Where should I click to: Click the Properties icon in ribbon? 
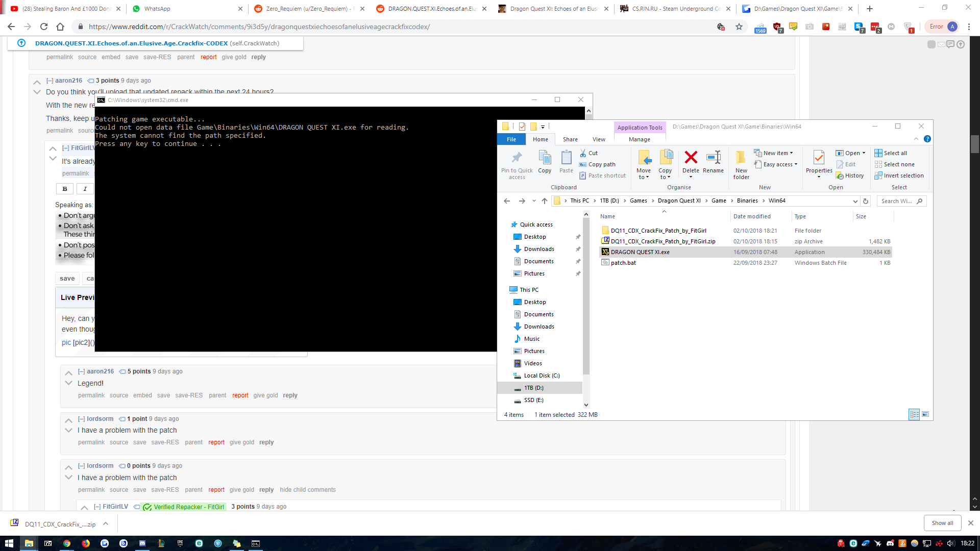[819, 158]
